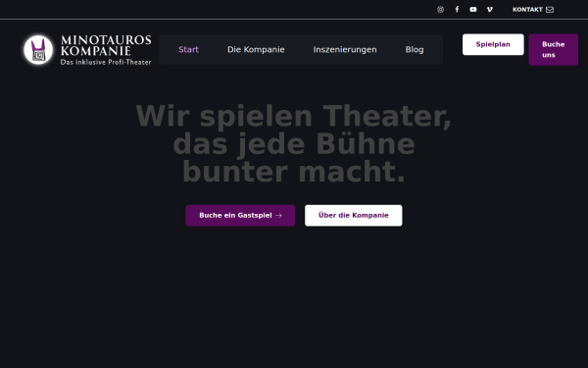Select the Start menu item
Image resolution: width=588 pixels, height=368 pixels.
(x=188, y=50)
